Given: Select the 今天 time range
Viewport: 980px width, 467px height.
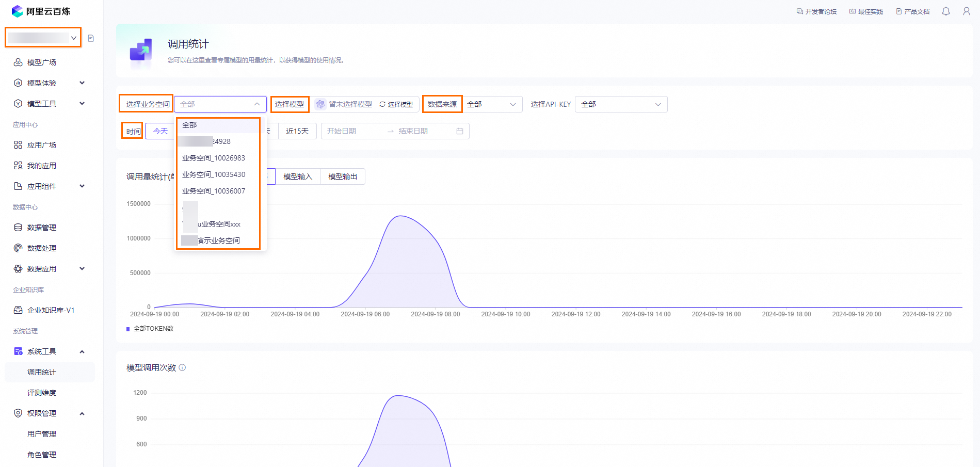Looking at the screenshot, I should 160,131.
